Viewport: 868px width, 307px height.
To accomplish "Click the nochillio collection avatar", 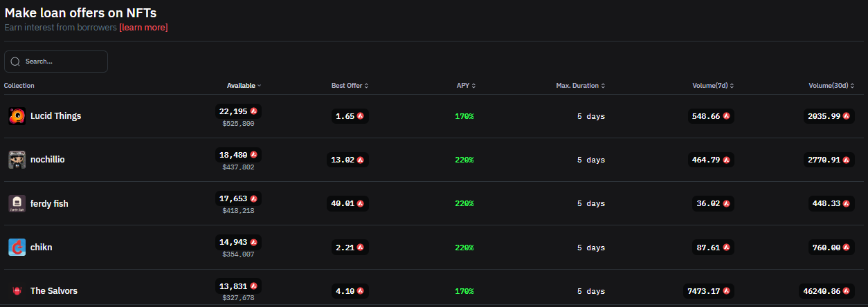I will (x=17, y=160).
